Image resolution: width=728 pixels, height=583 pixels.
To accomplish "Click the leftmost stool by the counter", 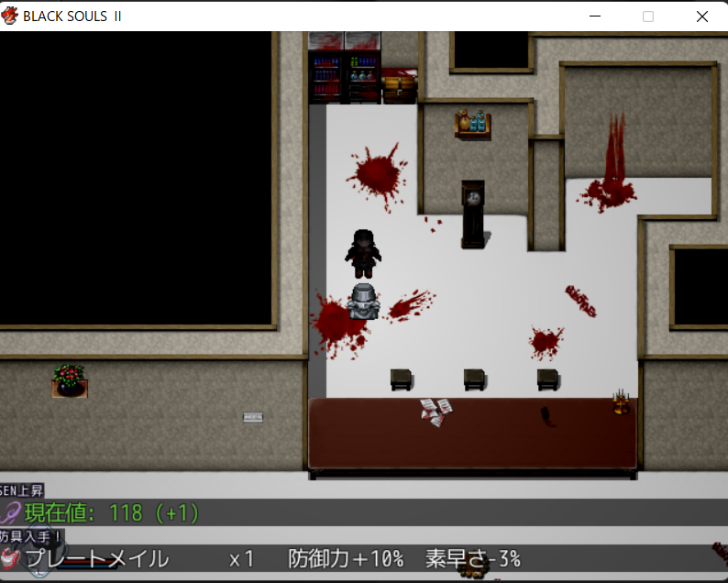I will point(401,379).
